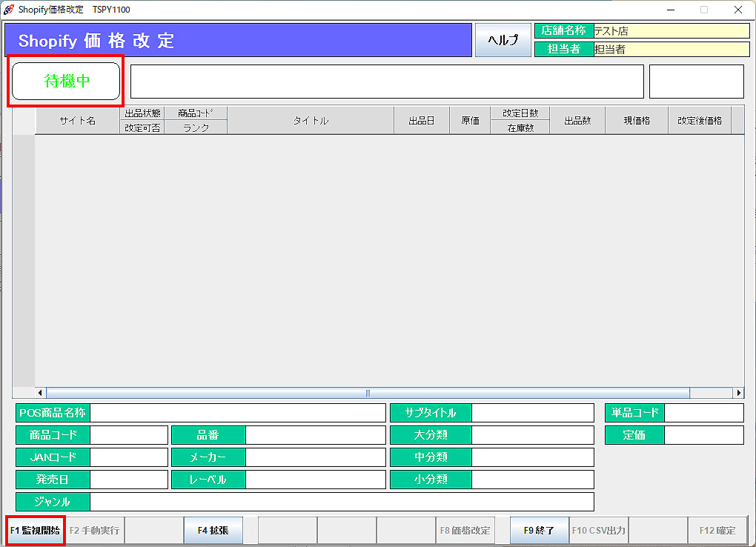
Task: Click the メーカー input field
Action: 315,457
